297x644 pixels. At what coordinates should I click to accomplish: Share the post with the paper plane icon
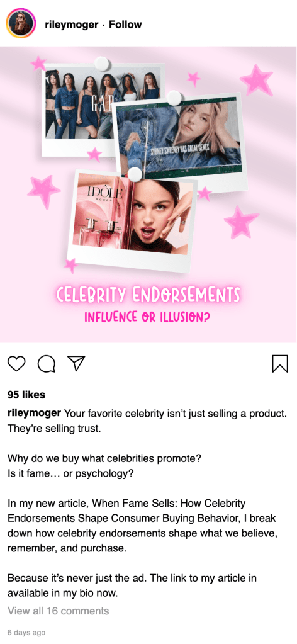[76, 363]
